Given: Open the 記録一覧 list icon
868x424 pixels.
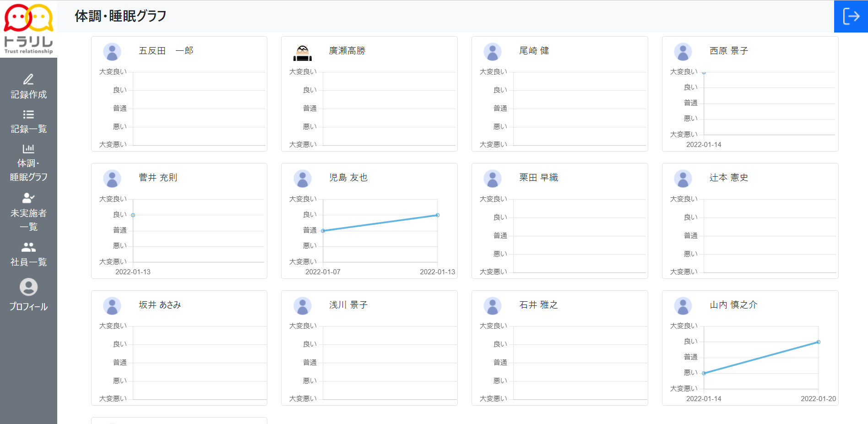Looking at the screenshot, I should 28,114.
